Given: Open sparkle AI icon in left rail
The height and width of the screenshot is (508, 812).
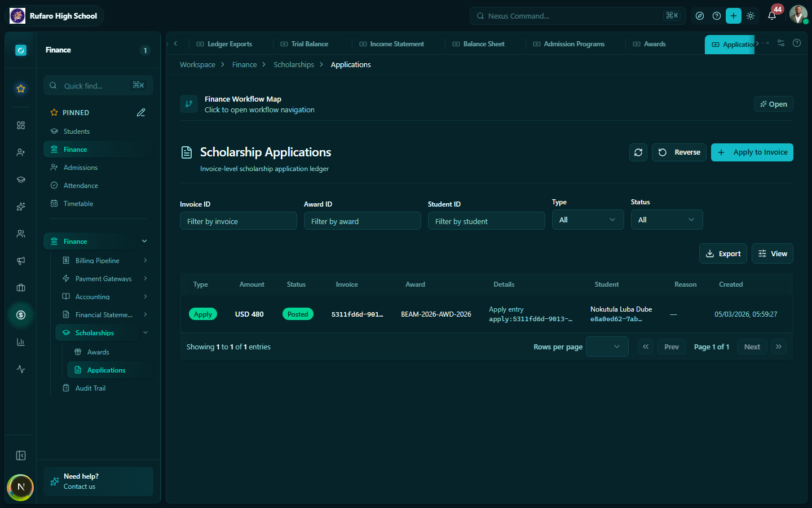Looking at the screenshot, I should (x=21, y=207).
